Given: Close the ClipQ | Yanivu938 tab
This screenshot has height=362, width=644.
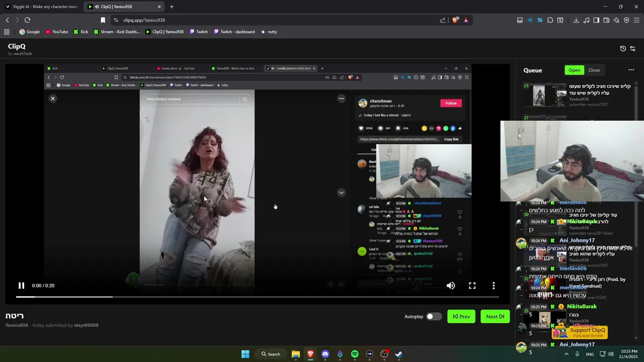Looking at the screenshot, I should [x=159, y=7].
